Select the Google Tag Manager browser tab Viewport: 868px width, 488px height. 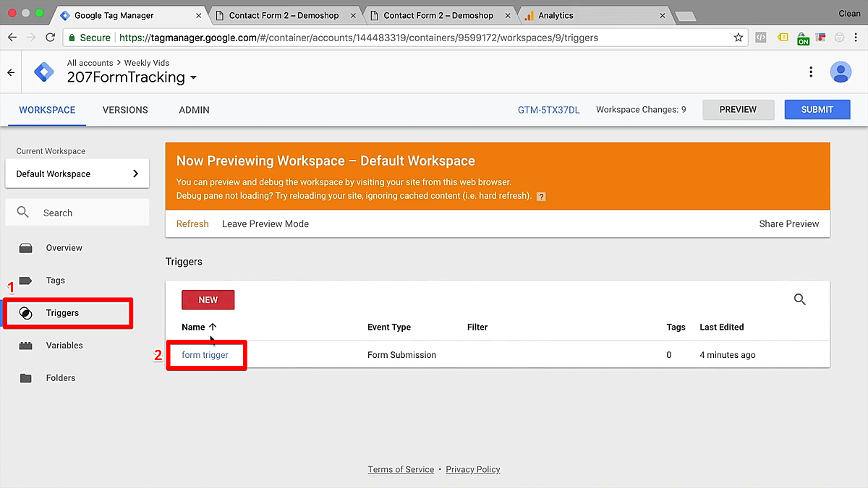point(129,15)
